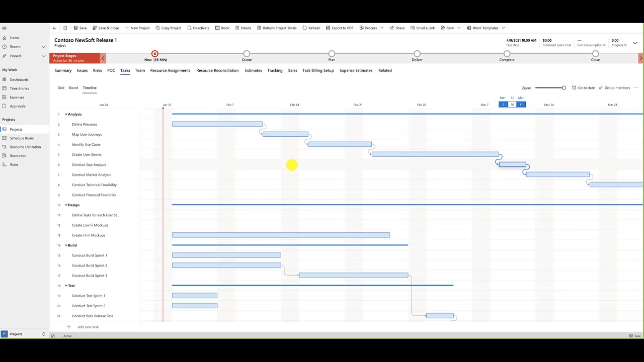Open record in new window icon

click(x=65, y=28)
